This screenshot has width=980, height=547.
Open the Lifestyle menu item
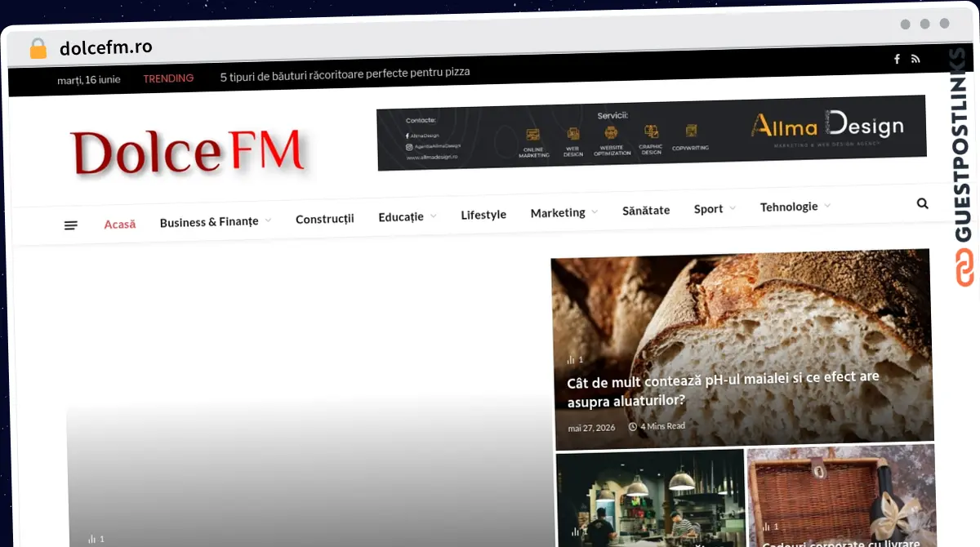click(x=483, y=215)
